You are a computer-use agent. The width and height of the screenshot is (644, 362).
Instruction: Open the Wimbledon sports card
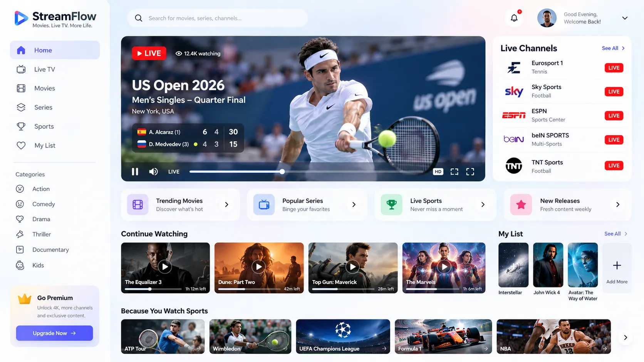(x=250, y=336)
